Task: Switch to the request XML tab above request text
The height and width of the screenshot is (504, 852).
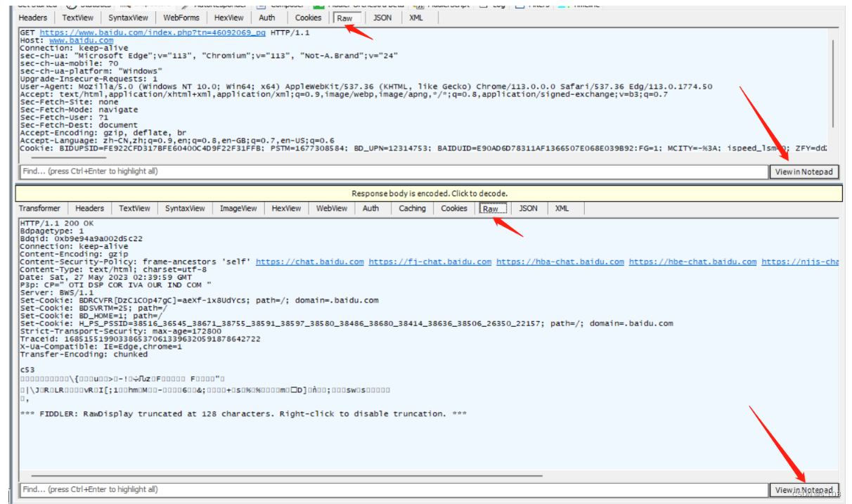Action: coord(416,18)
